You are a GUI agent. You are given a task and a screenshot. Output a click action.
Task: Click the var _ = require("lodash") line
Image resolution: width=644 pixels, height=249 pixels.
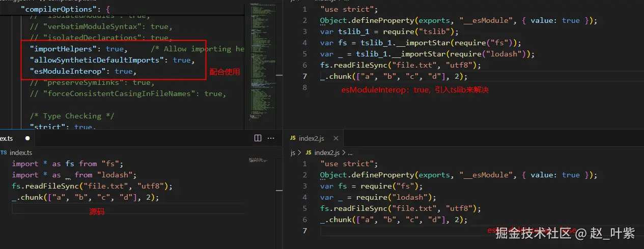click(378, 197)
